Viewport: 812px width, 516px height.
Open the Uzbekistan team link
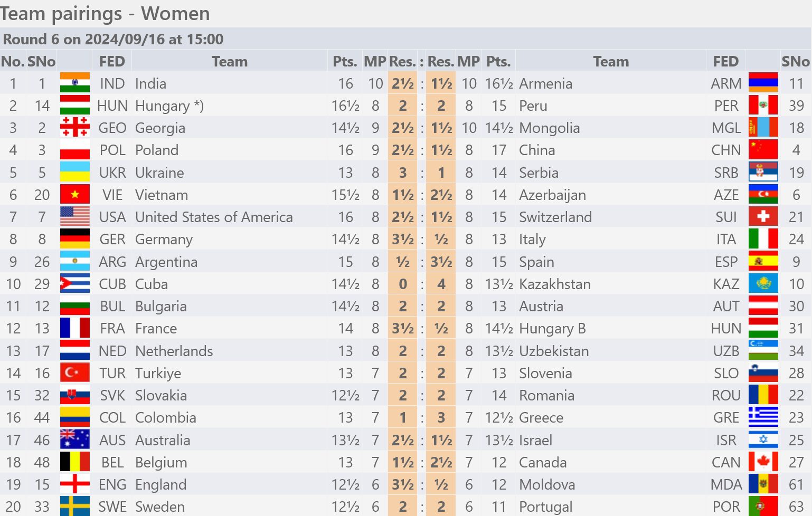(554, 351)
